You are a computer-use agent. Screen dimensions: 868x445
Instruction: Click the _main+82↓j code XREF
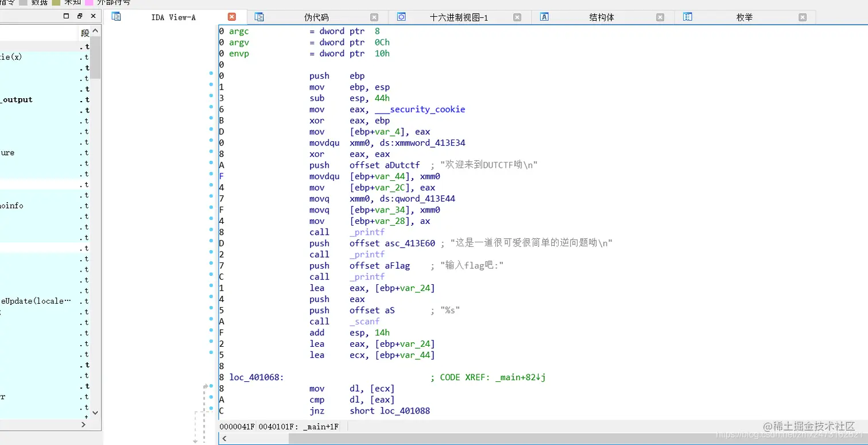pyautogui.click(x=521, y=377)
